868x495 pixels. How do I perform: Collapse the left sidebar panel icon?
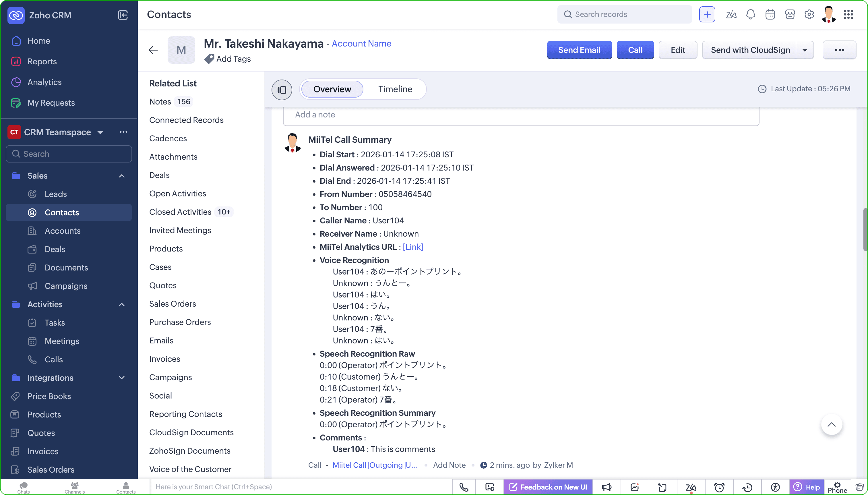click(x=123, y=15)
